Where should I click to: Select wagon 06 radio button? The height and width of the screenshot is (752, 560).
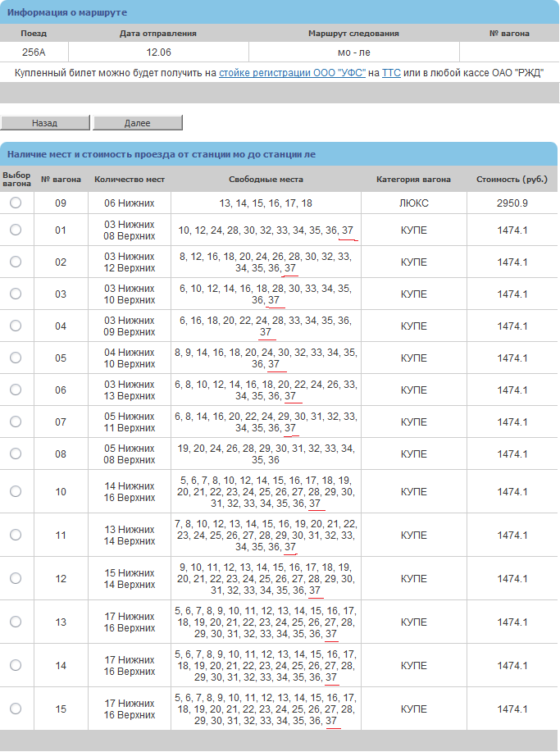pyautogui.click(x=16, y=390)
